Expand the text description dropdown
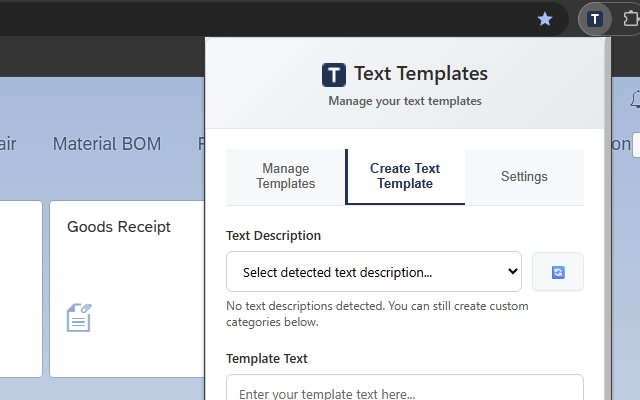 tap(374, 272)
